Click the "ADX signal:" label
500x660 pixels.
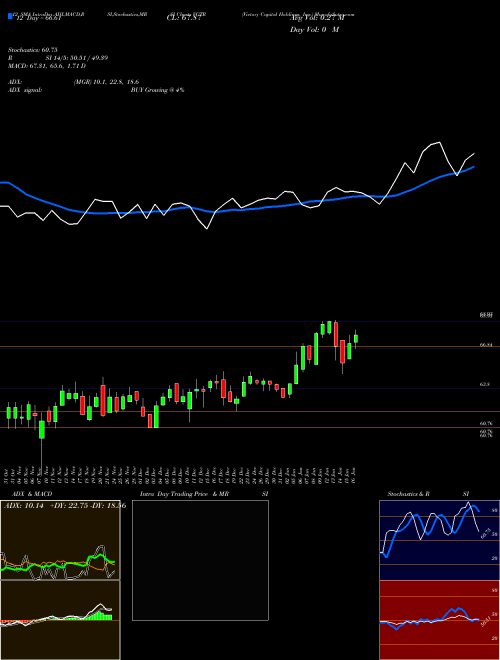25,90
